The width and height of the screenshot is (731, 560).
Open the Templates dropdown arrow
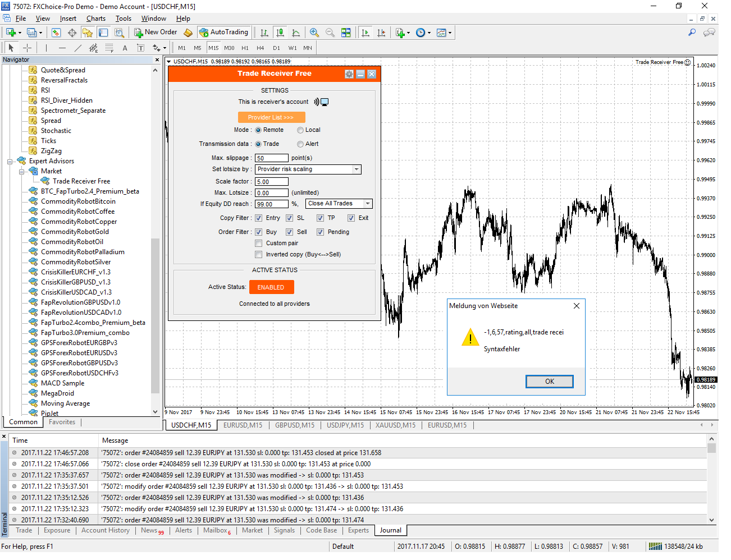point(450,33)
